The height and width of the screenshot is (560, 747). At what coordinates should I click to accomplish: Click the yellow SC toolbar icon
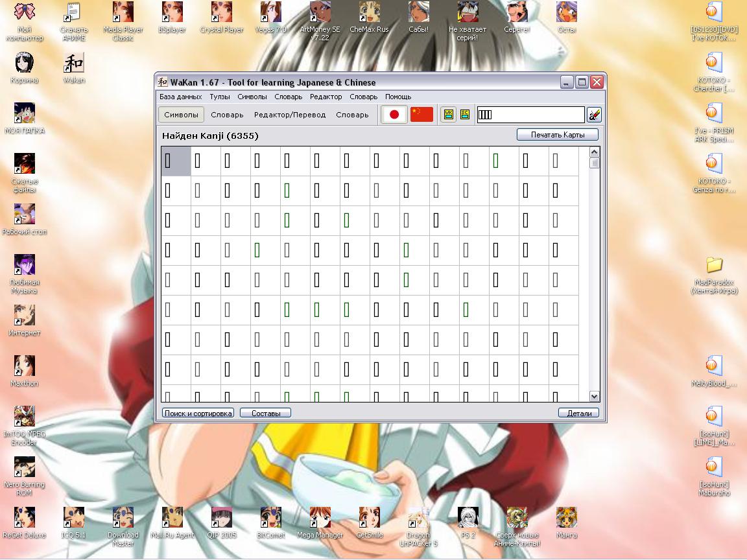click(x=465, y=115)
